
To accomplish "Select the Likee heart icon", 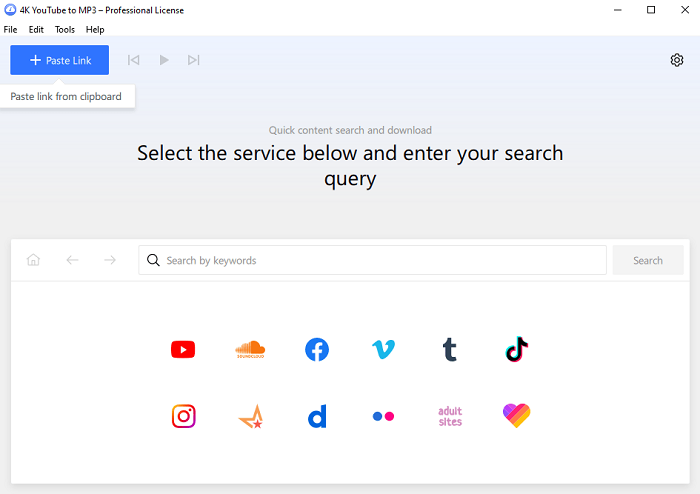I will click(x=516, y=416).
